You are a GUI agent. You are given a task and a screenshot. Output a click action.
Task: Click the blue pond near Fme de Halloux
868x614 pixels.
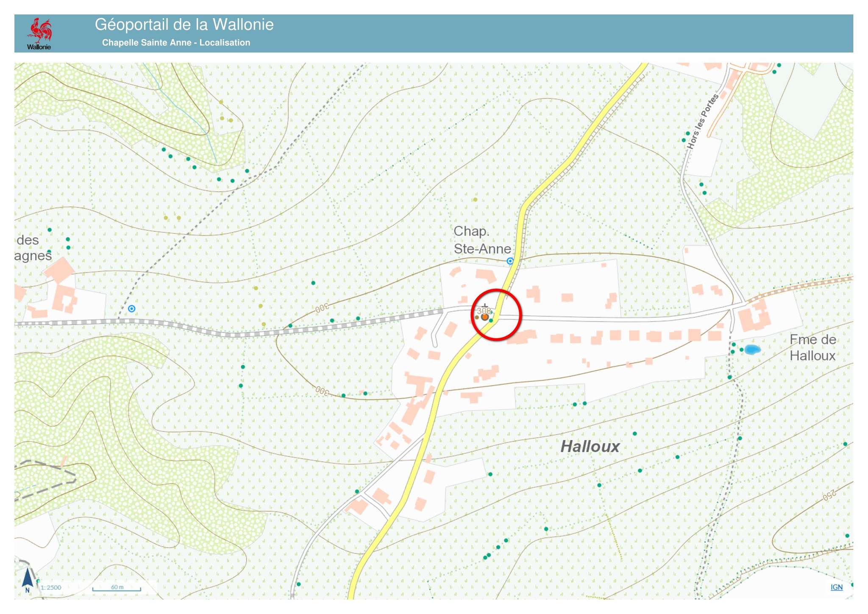pos(752,350)
